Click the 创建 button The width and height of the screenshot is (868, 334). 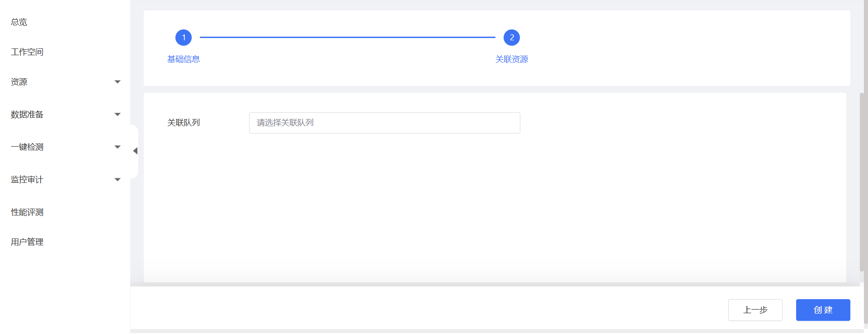tap(823, 310)
